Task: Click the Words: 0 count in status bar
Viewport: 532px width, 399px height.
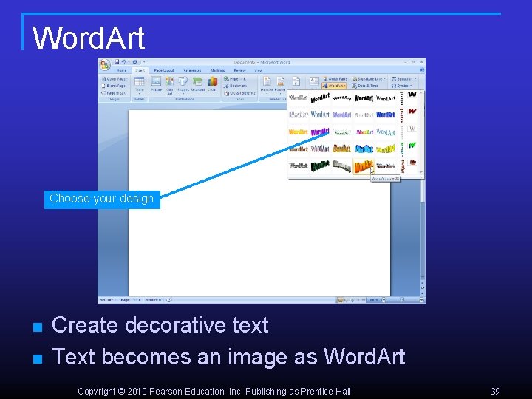Action: tap(154, 300)
